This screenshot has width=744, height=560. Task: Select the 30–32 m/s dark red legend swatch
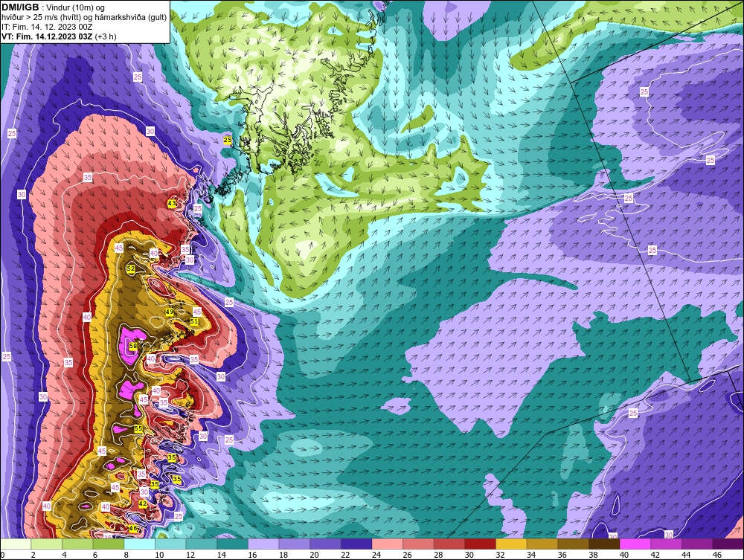click(481, 544)
